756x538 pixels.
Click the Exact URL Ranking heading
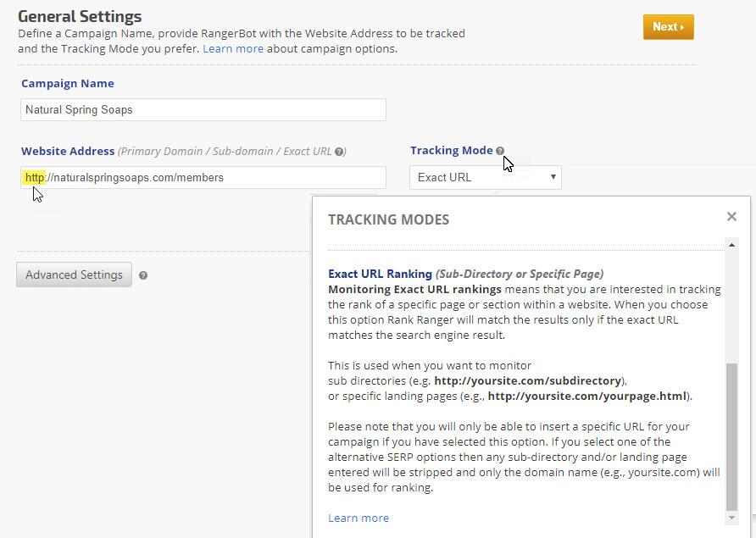pyautogui.click(x=380, y=274)
